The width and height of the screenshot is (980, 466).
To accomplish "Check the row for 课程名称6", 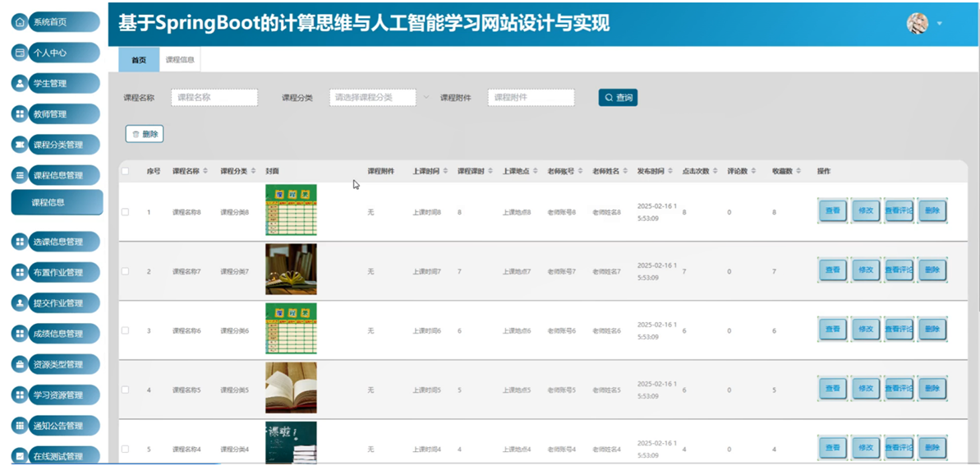I will [x=125, y=330].
